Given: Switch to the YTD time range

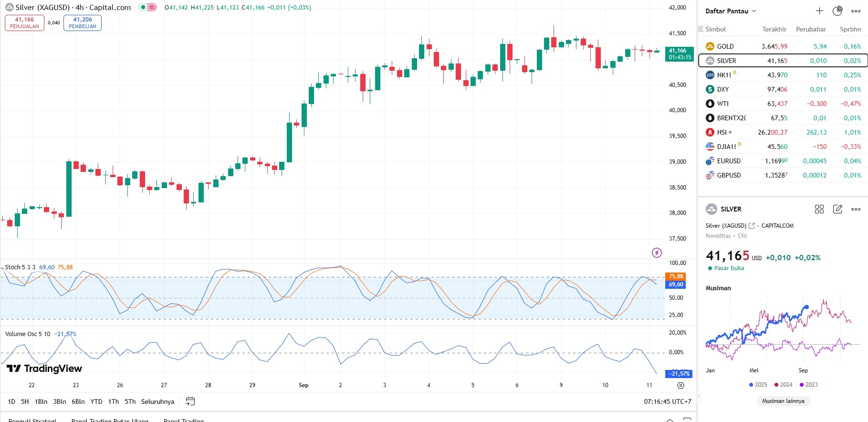Looking at the screenshot, I should pyautogui.click(x=96, y=401).
